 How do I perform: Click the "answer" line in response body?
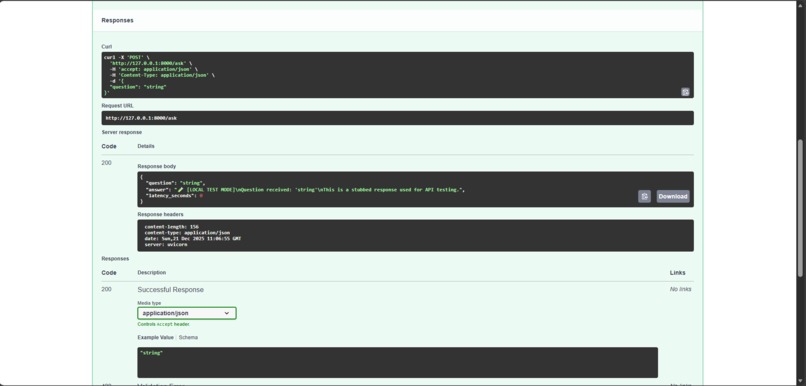click(x=305, y=190)
